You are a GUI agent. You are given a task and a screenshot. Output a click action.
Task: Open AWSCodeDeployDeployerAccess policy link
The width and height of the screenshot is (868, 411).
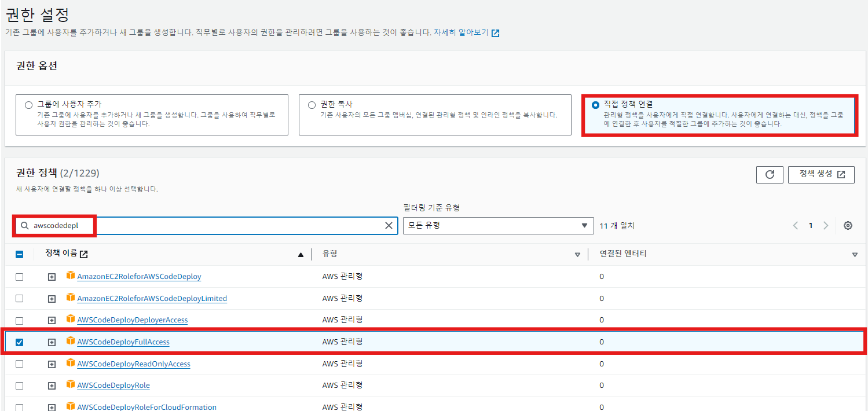coord(132,320)
